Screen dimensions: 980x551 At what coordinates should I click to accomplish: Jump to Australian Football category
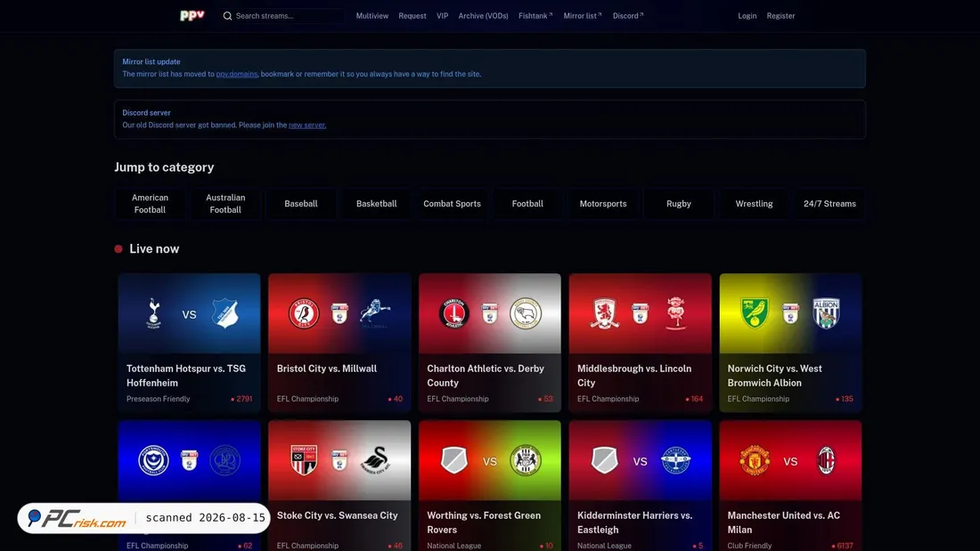coord(225,204)
